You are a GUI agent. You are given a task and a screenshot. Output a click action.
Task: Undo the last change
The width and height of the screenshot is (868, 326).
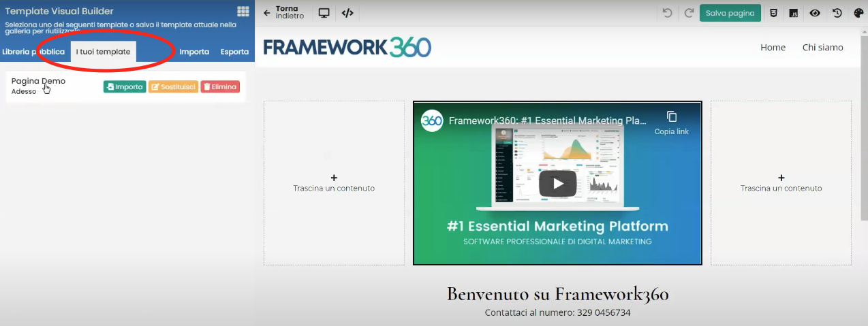(667, 13)
